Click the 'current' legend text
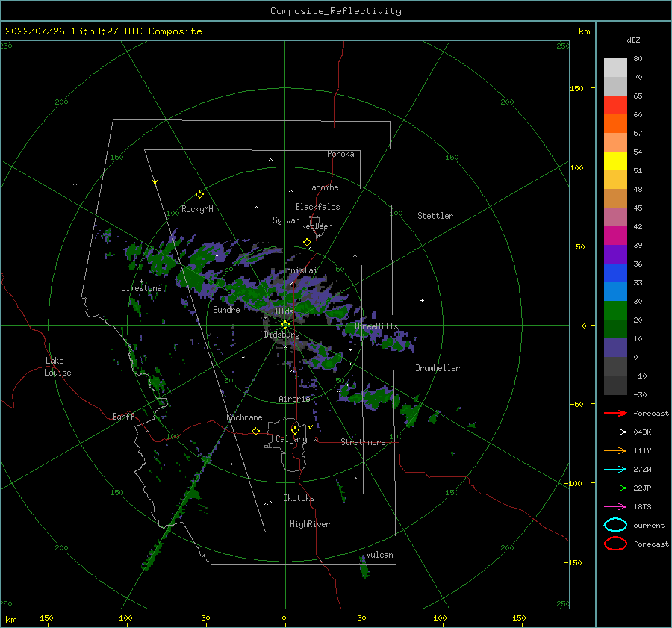This screenshot has height=628, width=672. click(x=649, y=525)
